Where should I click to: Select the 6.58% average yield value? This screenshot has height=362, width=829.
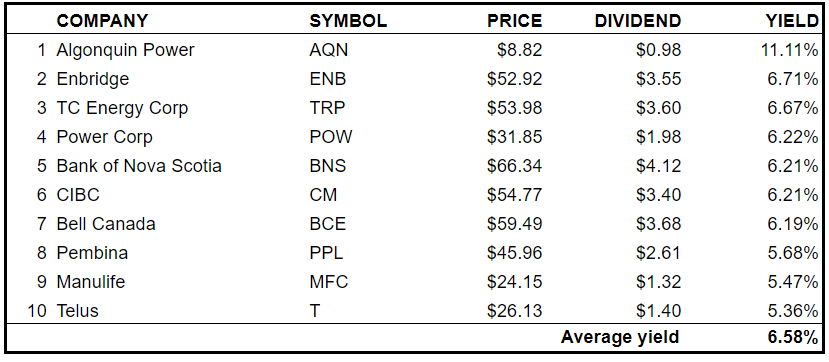793,337
